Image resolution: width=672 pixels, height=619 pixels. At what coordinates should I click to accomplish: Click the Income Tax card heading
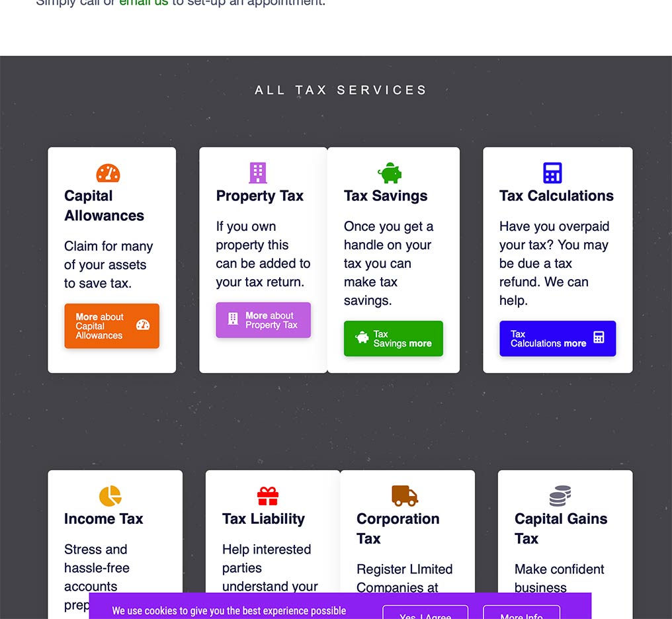tap(104, 519)
